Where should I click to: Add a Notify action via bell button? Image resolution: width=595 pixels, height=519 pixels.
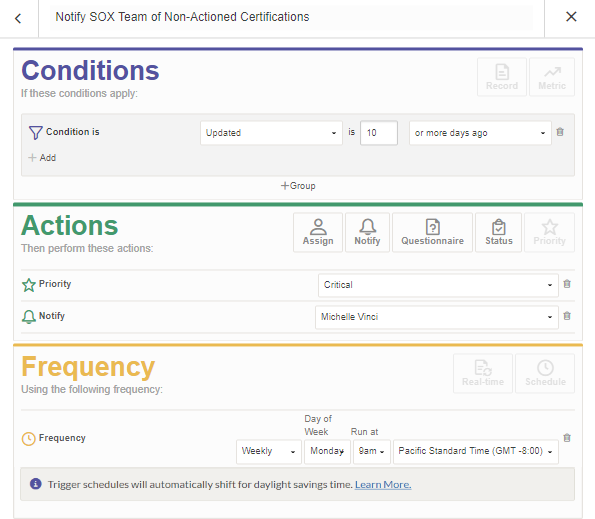pos(367,232)
